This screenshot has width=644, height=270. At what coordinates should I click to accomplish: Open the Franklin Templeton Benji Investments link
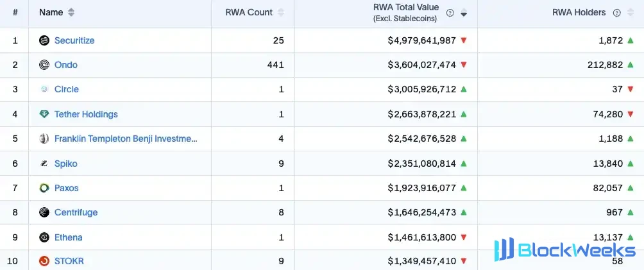126,139
